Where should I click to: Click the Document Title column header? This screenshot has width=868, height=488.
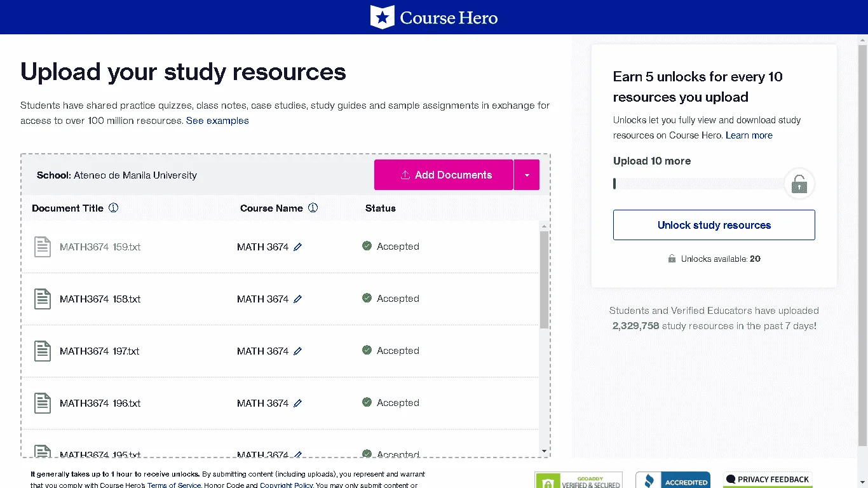click(x=67, y=208)
